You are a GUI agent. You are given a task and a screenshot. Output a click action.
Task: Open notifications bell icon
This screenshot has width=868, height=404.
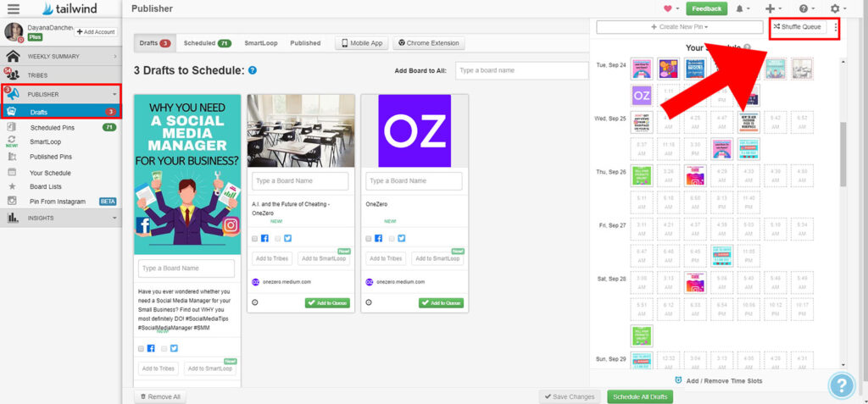coord(740,8)
